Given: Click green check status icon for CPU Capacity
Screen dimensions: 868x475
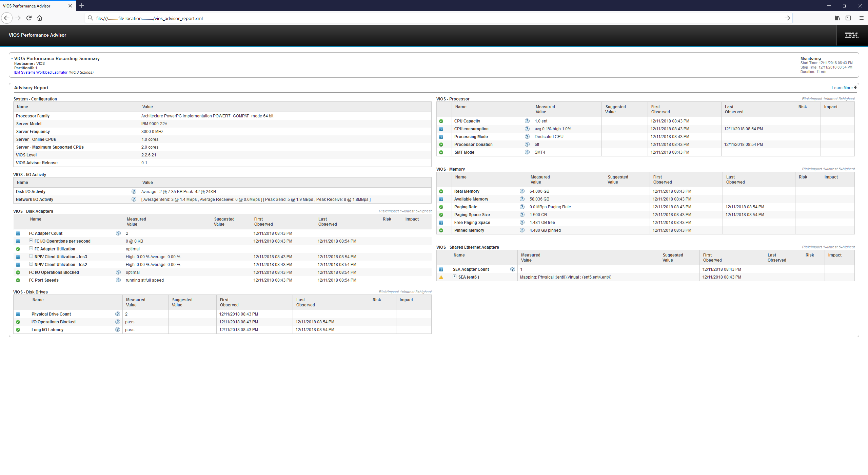Looking at the screenshot, I should coord(441,121).
